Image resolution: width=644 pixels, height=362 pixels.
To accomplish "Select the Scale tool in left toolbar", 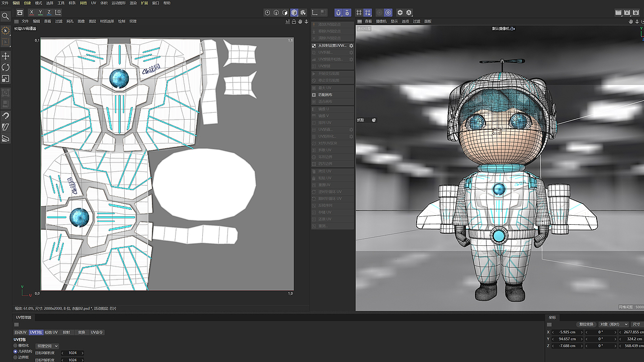I will coord(6,78).
